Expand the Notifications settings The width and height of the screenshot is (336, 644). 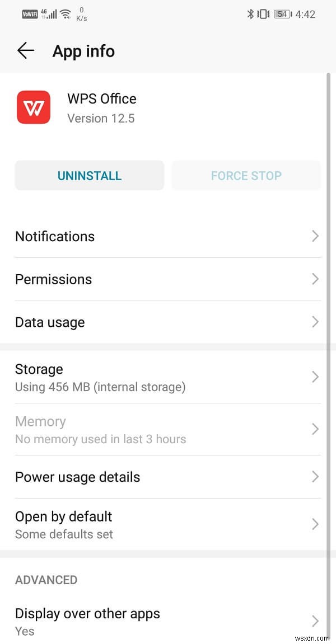(x=168, y=236)
